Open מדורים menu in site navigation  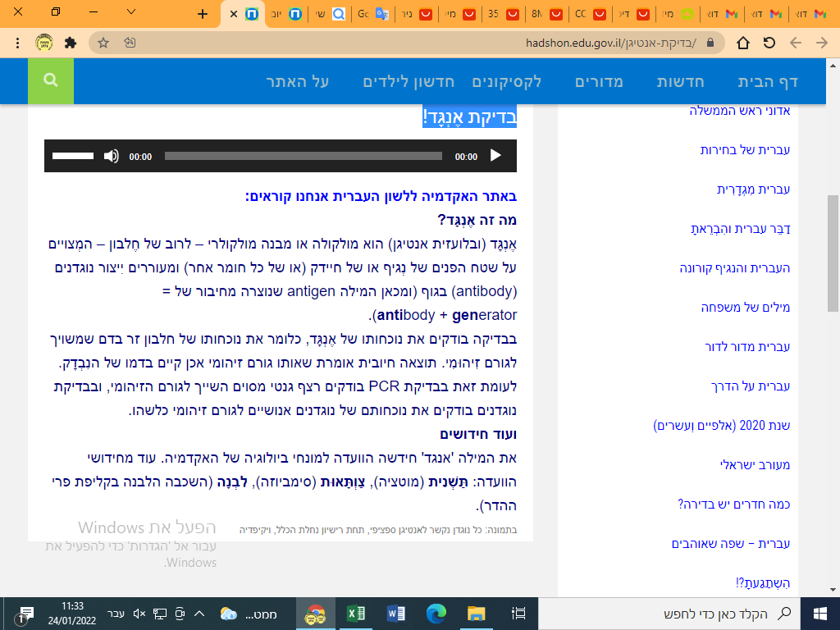(599, 82)
